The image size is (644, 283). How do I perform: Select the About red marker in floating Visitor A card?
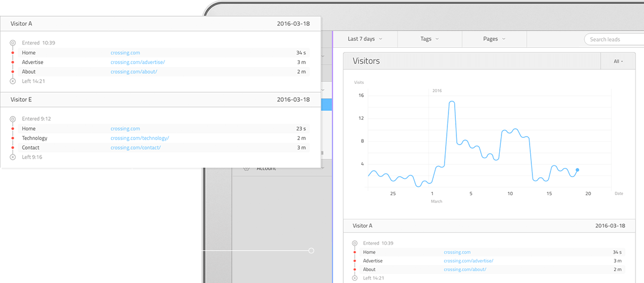coord(13,72)
